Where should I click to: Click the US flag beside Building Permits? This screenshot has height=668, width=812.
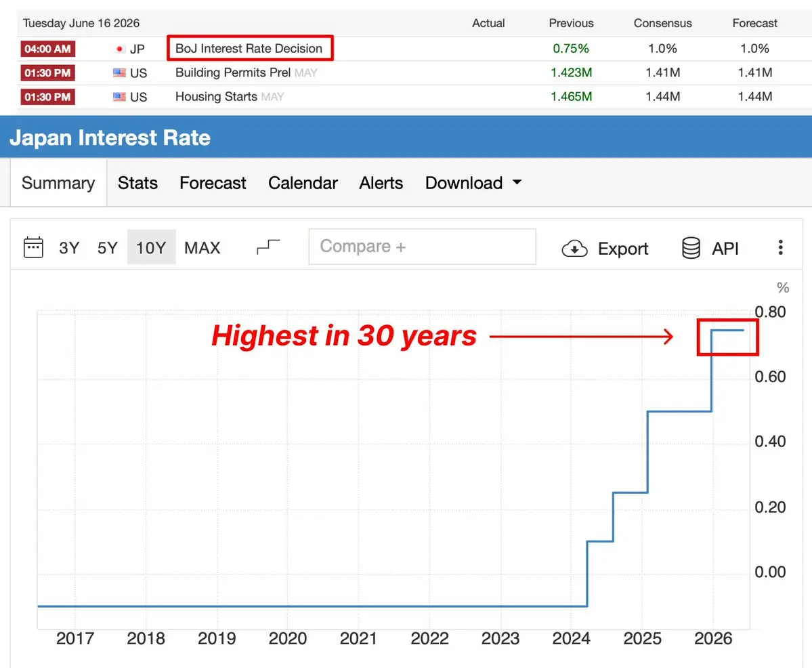tap(120, 72)
